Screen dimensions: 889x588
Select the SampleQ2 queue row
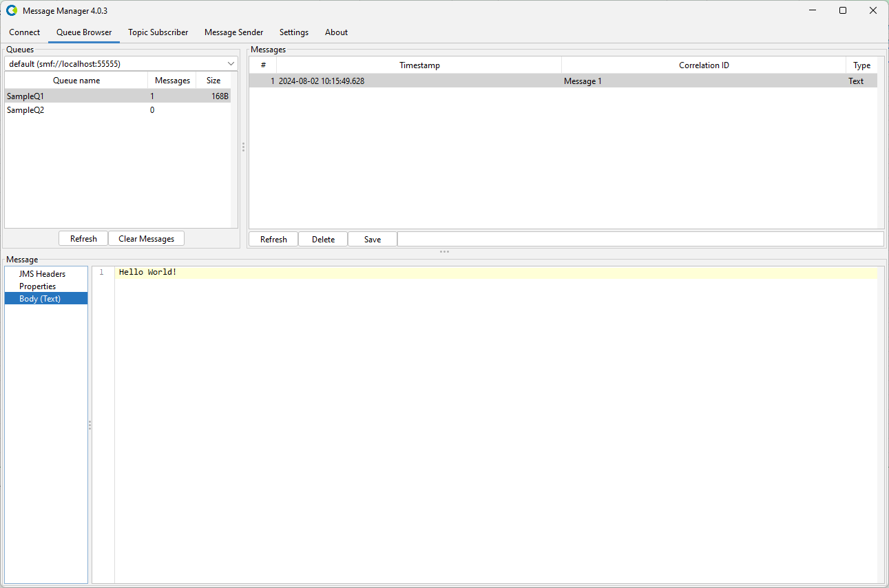[x=118, y=110]
